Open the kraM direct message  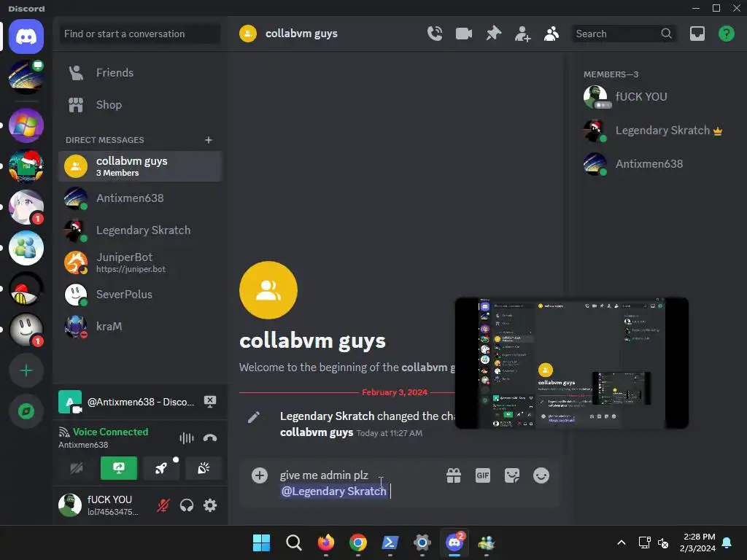coord(140,327)
